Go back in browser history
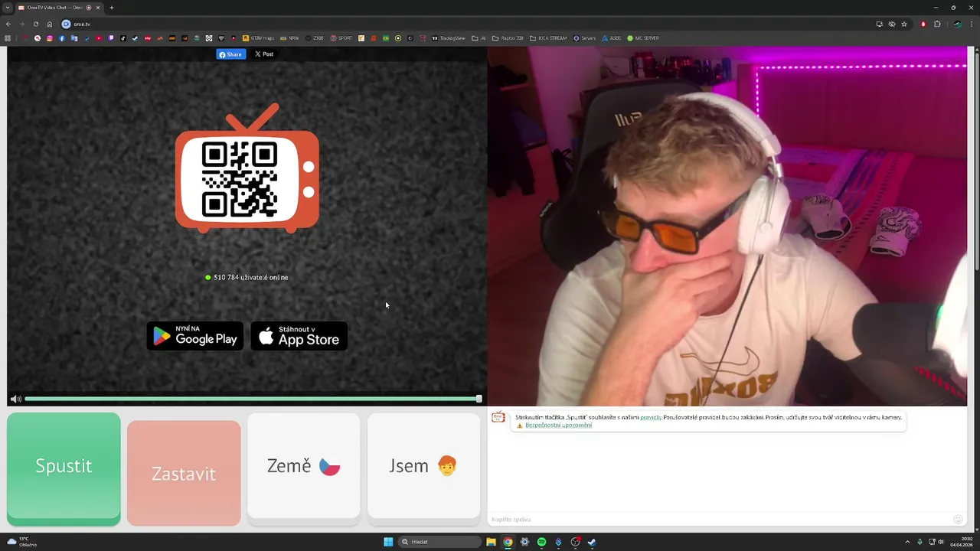Viewport: 980px width, 551px height. tap(8, 24)
